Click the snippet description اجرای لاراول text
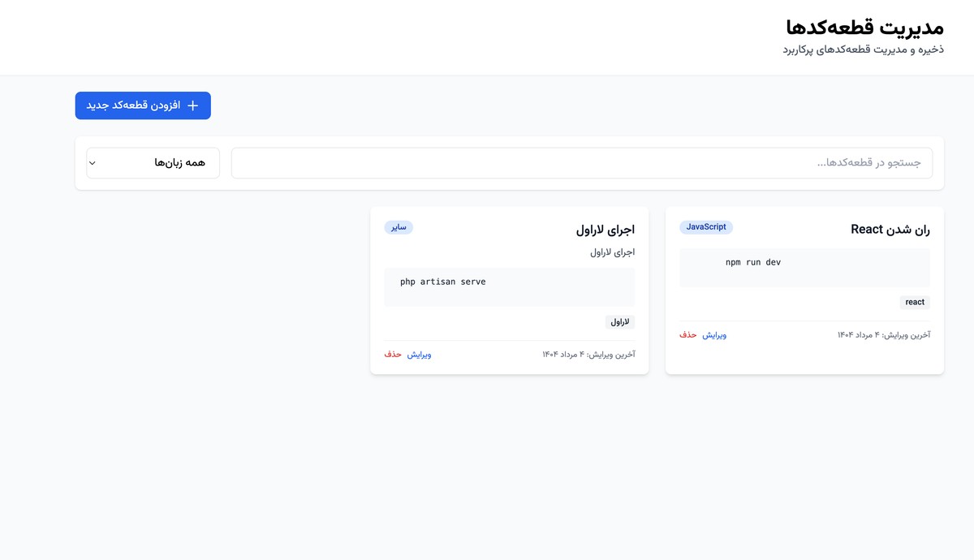 click(x=611, y=252)
